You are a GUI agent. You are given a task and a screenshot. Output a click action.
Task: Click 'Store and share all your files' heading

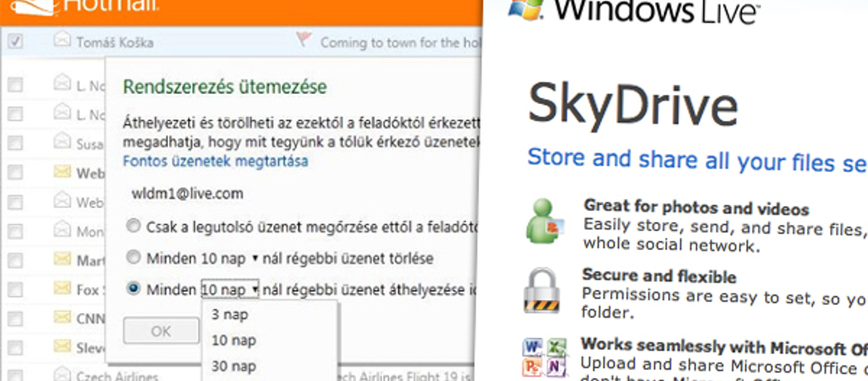698,161
